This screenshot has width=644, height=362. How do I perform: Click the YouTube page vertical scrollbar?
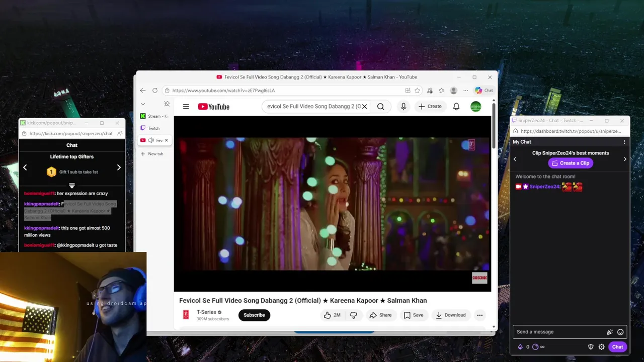click(494, 126)
